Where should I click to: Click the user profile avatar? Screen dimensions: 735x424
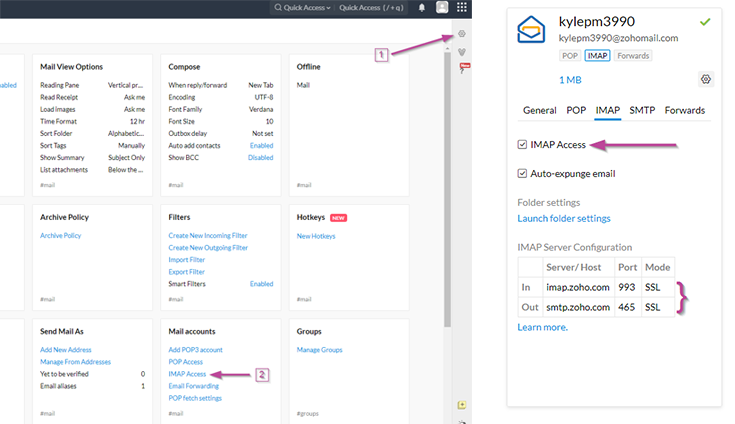(x=441, y=7)
